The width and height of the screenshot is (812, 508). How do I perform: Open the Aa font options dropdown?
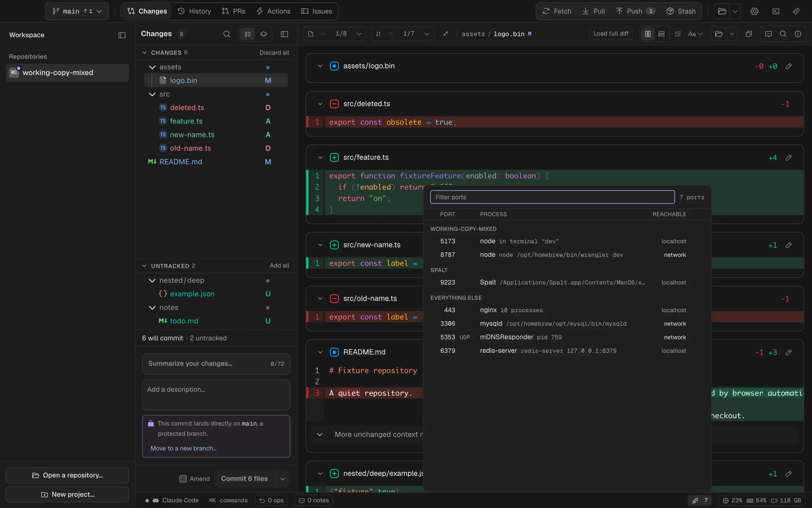(695, 34)
